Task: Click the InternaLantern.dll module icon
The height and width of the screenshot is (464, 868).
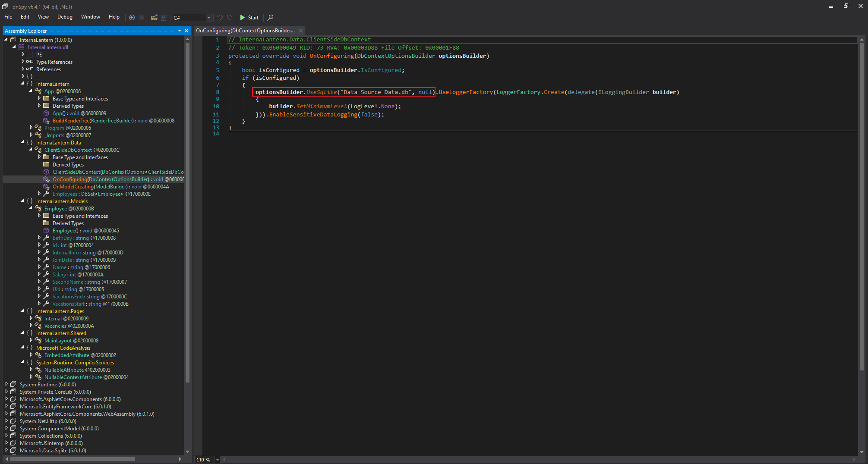Action: pyautogui.click(x=22, y=47)
